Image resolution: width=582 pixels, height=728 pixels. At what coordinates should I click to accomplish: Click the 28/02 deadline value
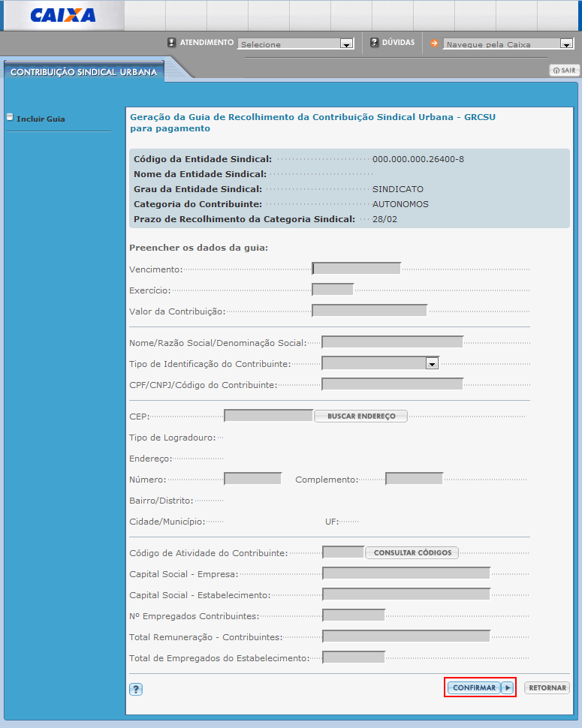[384, 219]
